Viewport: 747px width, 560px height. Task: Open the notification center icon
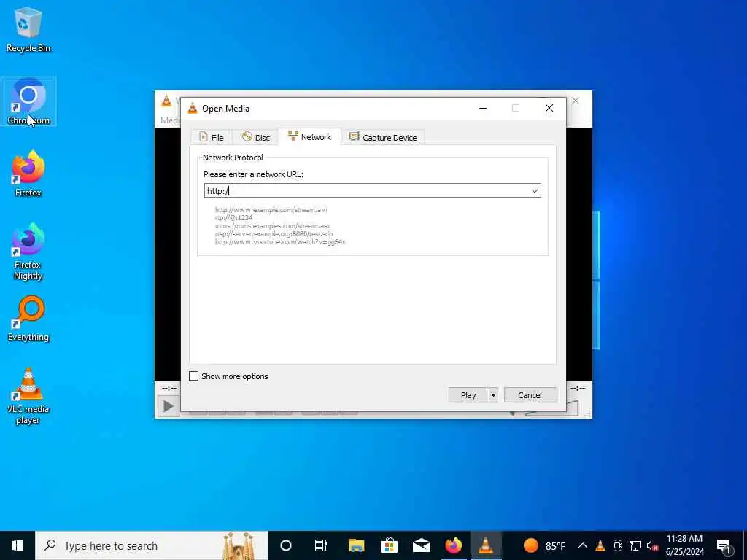point(724,545)
